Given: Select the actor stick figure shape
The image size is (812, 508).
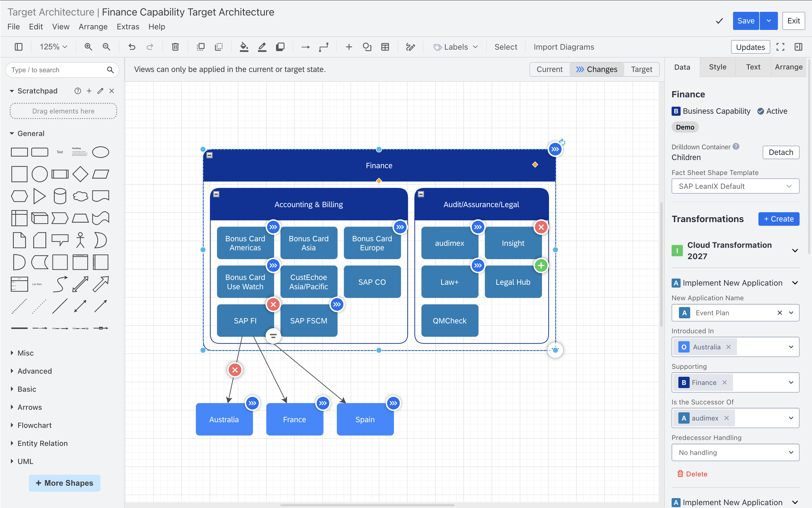Looking at the screenshot, I should point(80,240).
